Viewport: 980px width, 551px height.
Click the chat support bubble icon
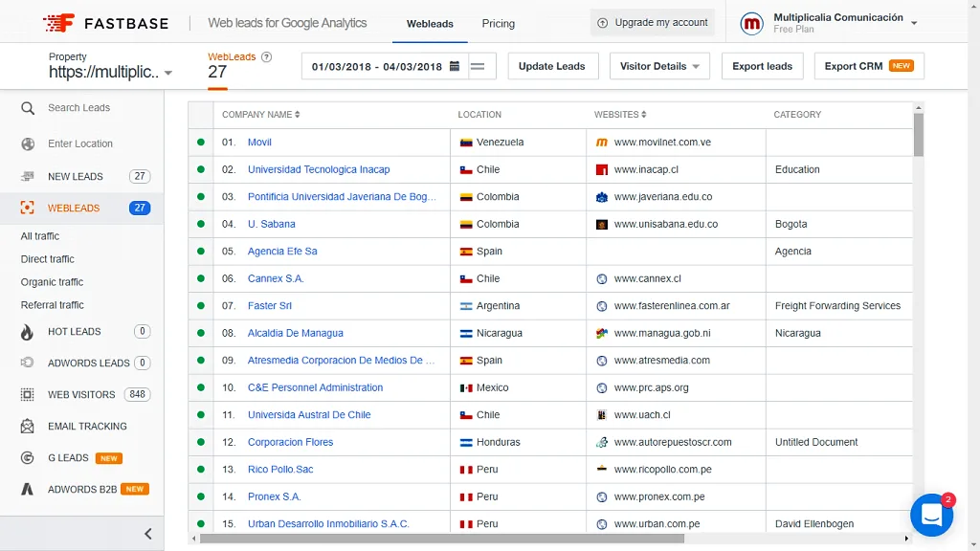tap(931, 515)
